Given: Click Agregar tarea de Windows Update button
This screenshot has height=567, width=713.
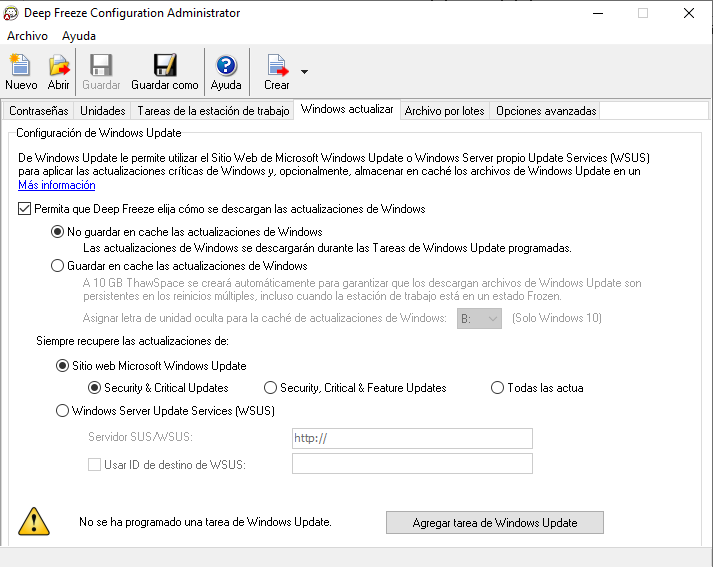Looking at the screenshot, I should 495,522.
